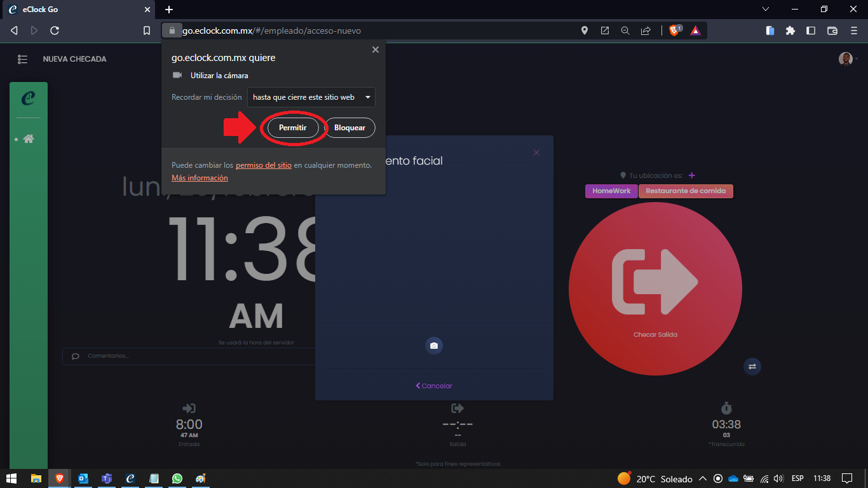Click the zoom magnifier icon in address bar
The height and width of the screenshot is (488, 868).
625,30
